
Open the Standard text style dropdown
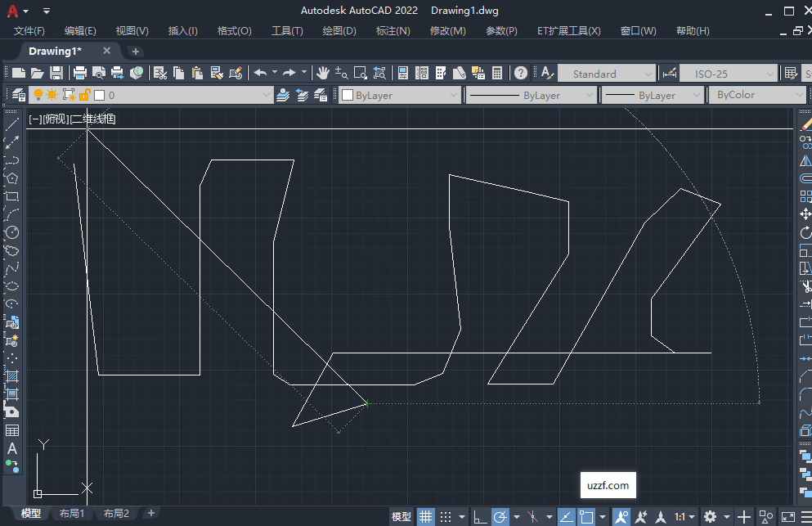[x=648, y=73]
